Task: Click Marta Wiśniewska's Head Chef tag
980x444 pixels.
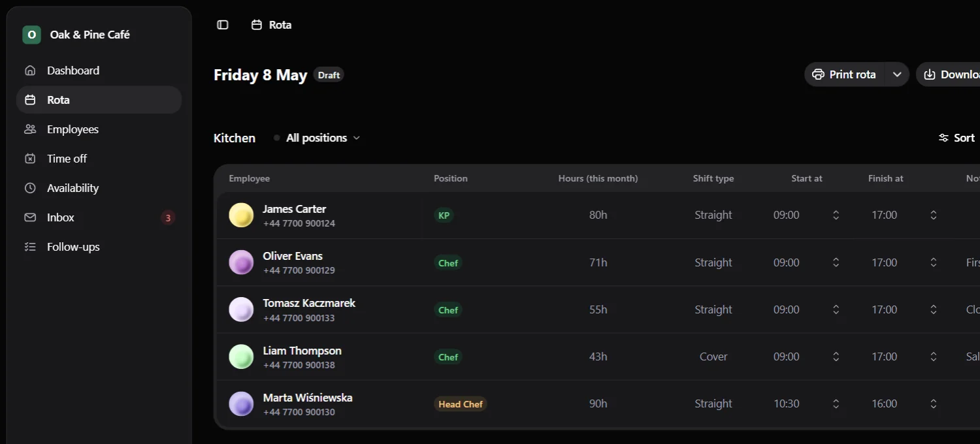Action: pyautogui.click(x=461, y=404)
